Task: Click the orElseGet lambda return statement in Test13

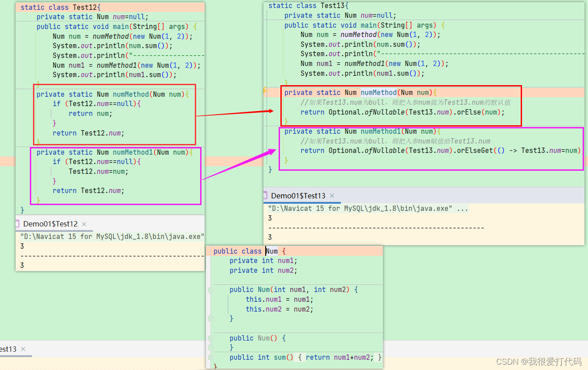Action: pos(440,151)
